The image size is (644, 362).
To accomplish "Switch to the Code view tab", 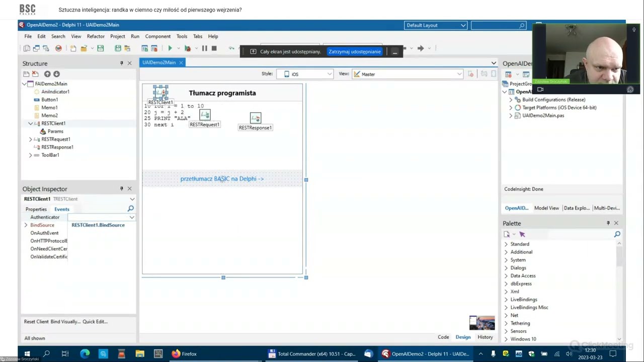I will pyautogui.click(x=443, y=337).
